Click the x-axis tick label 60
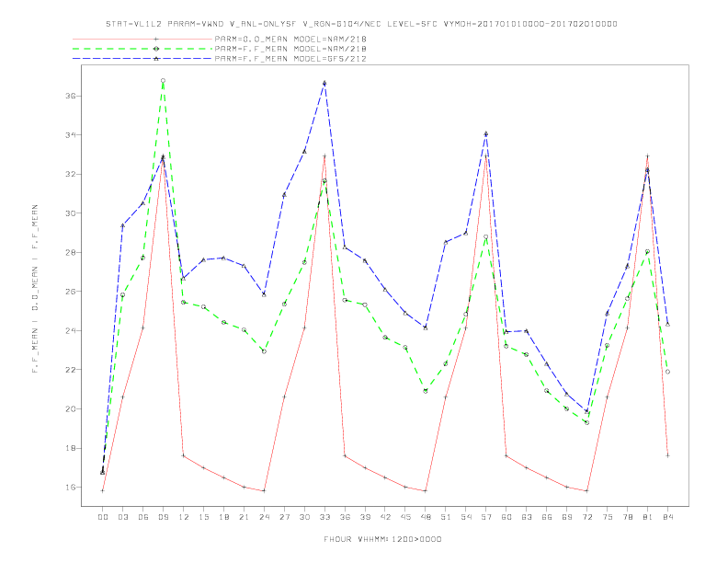The image size is (728, 563). [x=506, y=517]
